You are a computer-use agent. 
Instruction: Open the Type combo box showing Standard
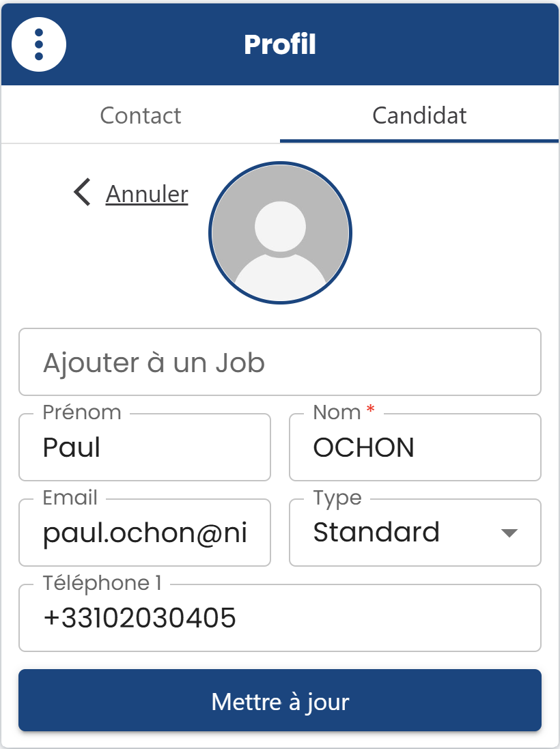click(415, 533)
